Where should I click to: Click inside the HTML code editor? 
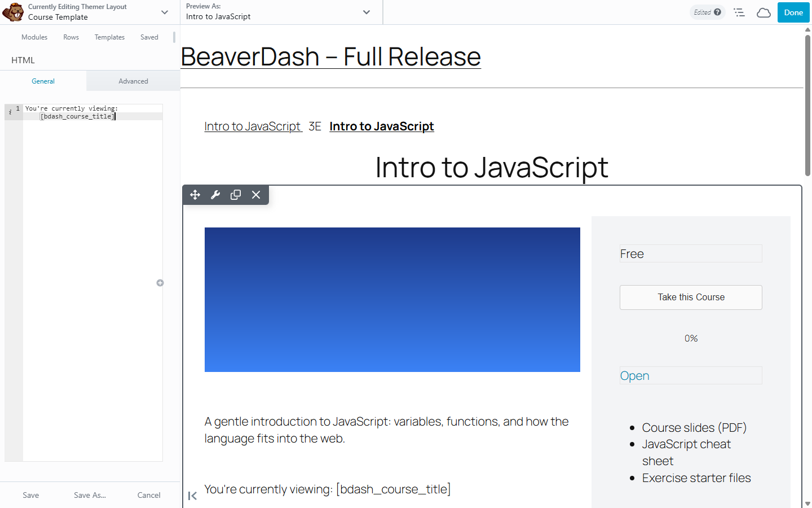coord(92,282)
